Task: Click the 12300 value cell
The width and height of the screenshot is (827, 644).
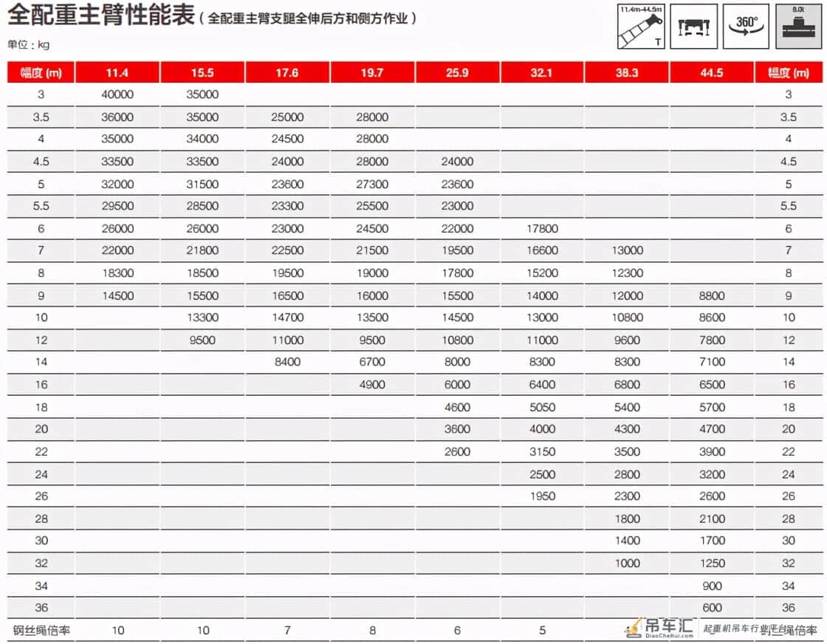Action: 627,273
